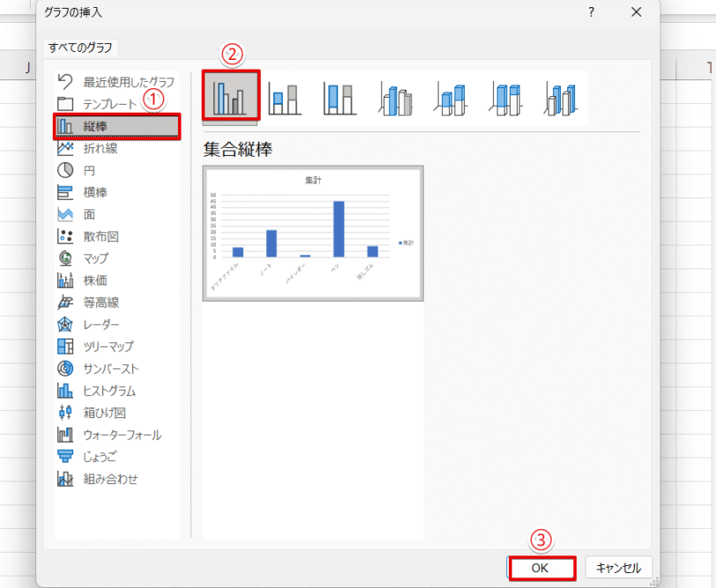The image size is (716, 588).
Task: Click the キャンセル button
Action: click(619, 568)
